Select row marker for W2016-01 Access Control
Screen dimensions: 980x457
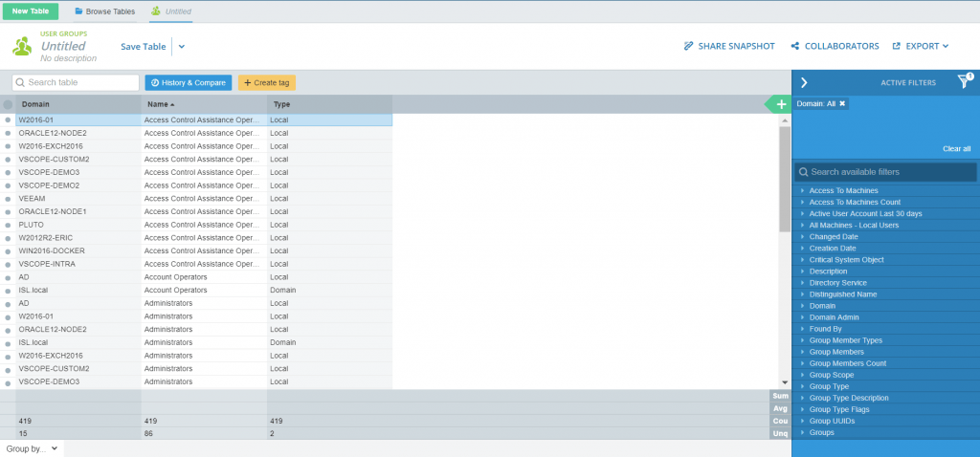(x=8, y=120)
